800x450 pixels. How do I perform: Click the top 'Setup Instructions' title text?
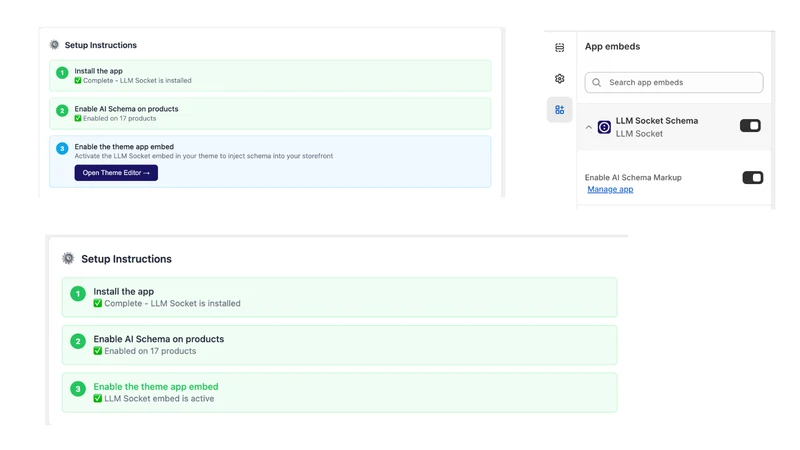101,45
